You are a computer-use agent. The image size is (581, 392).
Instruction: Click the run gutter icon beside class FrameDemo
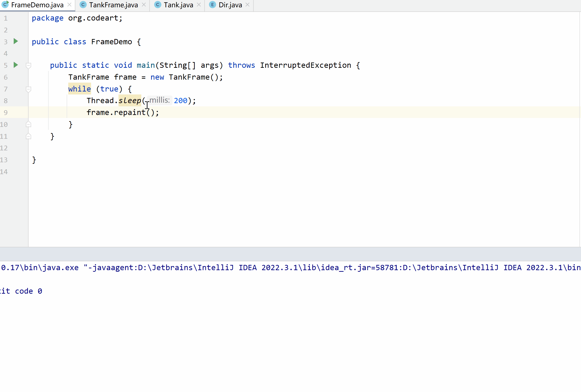(16, 41)
